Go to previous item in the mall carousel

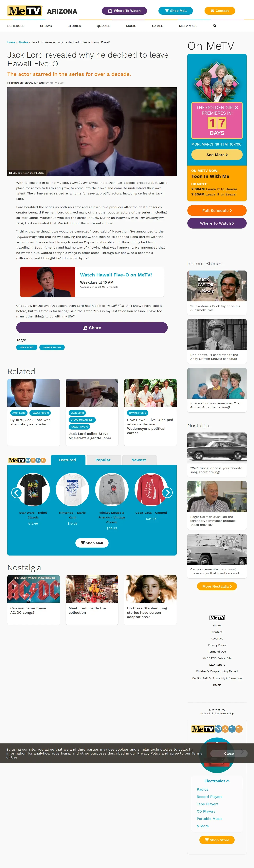16,493
